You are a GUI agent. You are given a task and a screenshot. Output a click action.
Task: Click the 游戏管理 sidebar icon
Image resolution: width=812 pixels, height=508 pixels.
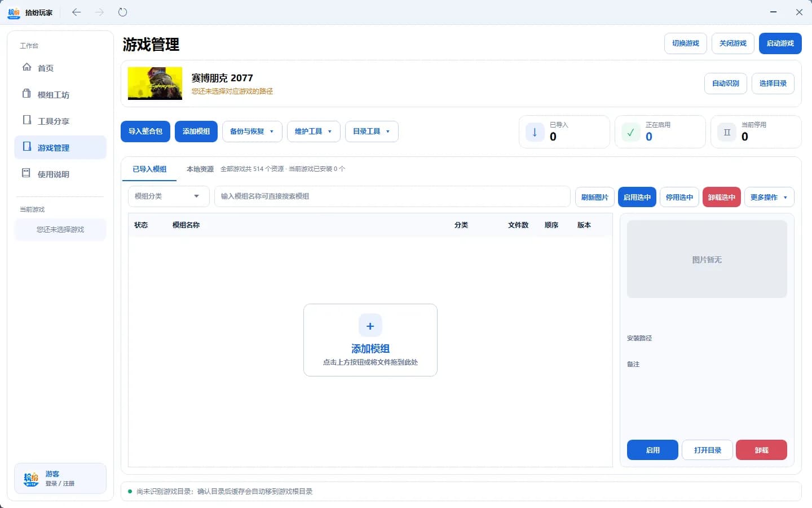click(x=27, y=147)
